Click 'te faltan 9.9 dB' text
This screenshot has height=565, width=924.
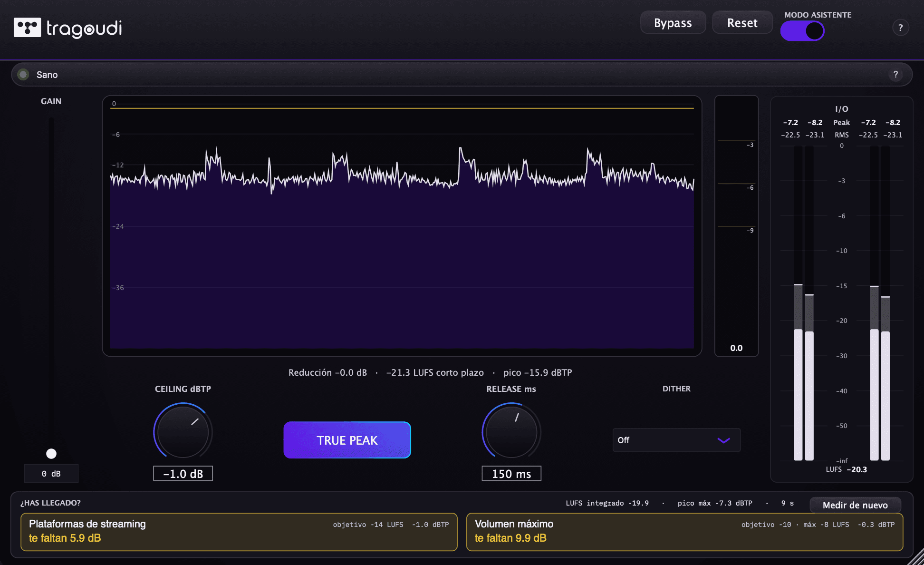[510, 538]
